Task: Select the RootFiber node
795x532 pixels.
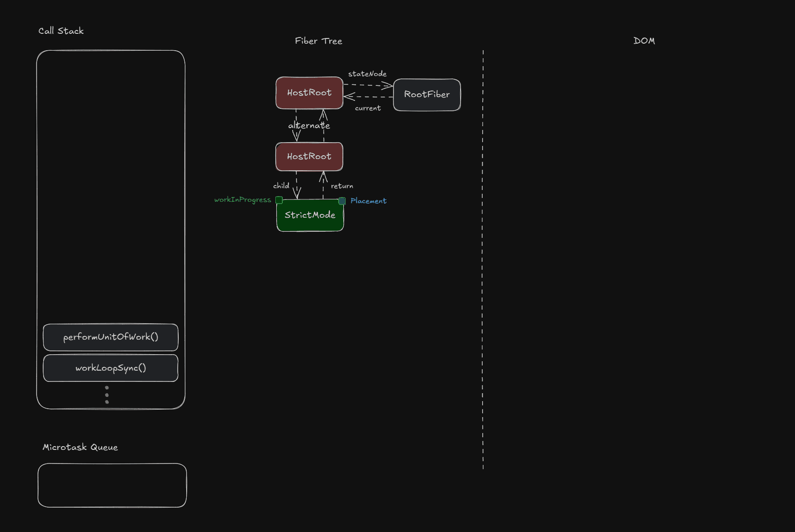Action: coord(427,95)
